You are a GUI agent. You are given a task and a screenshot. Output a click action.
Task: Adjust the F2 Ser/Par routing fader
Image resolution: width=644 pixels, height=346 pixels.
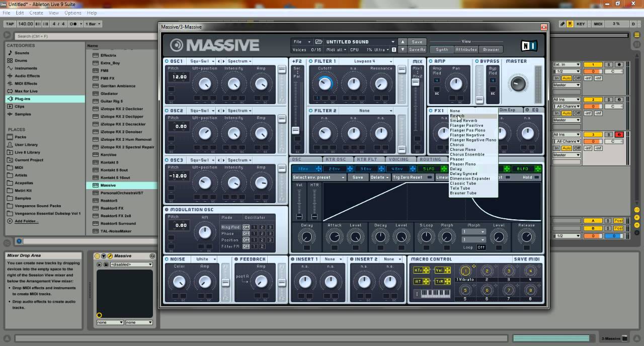(296, 130)
